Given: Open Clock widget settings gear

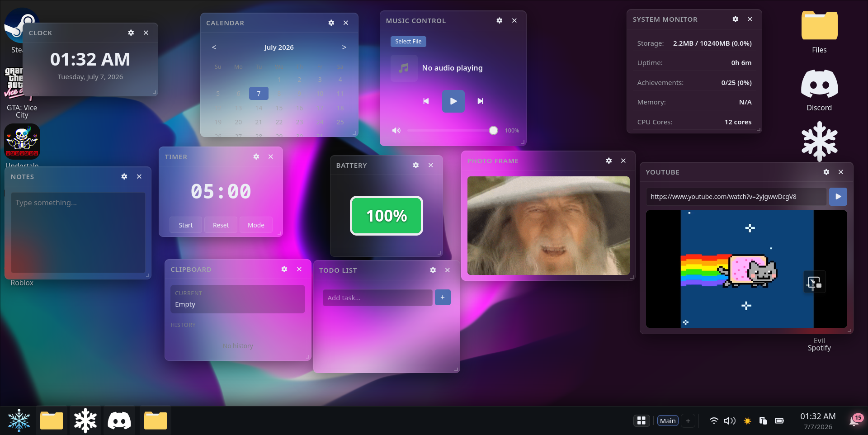Looking at the screenshot, I should (131, 33).
